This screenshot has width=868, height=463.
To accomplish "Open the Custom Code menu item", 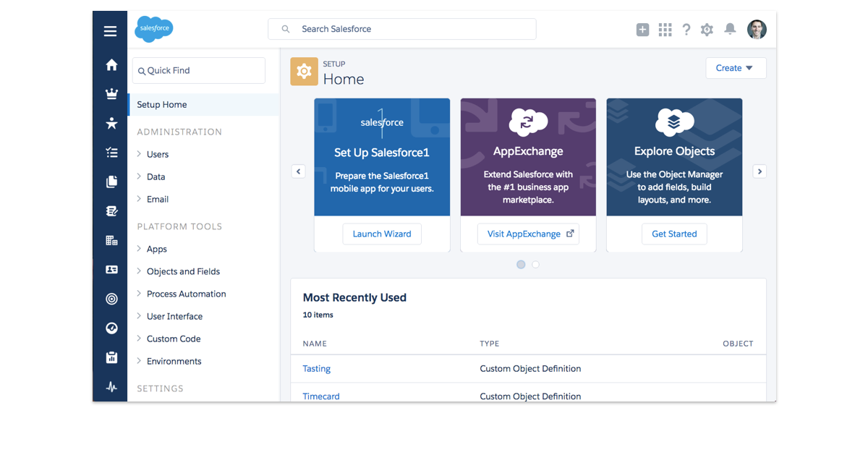I will tap(174, 338).
